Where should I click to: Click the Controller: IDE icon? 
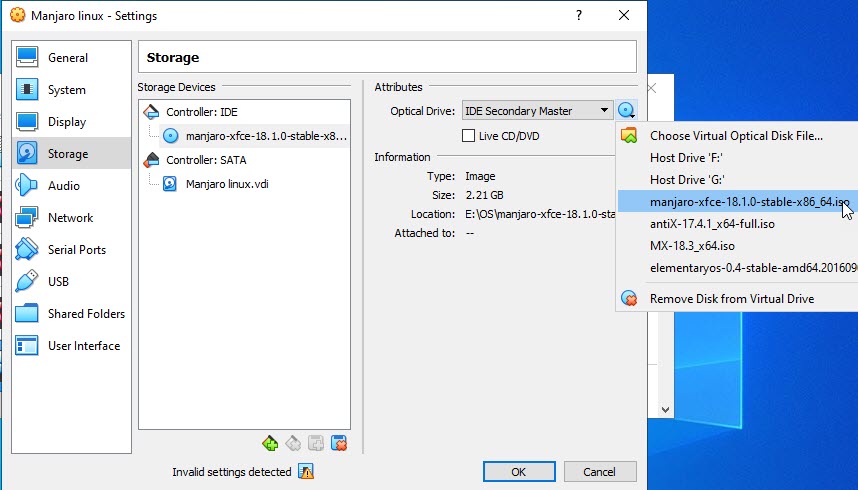click(152, 112)
